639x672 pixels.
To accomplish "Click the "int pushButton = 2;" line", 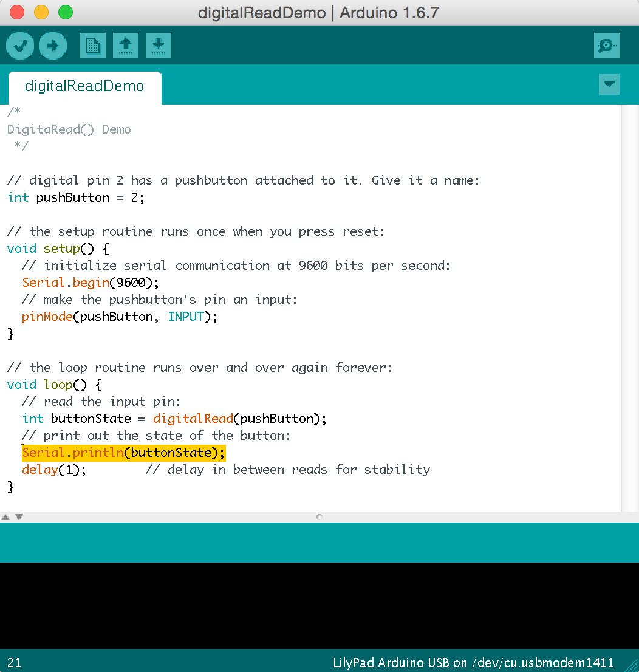I will click(76, 197).
